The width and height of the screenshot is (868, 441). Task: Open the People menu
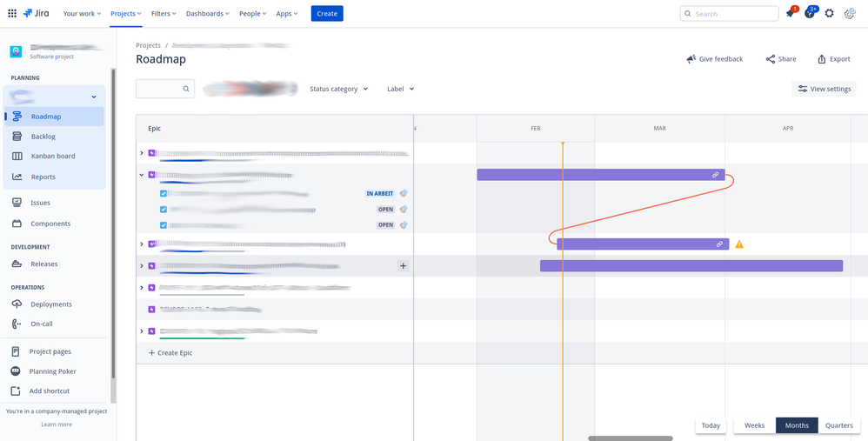tap(253, 13)
